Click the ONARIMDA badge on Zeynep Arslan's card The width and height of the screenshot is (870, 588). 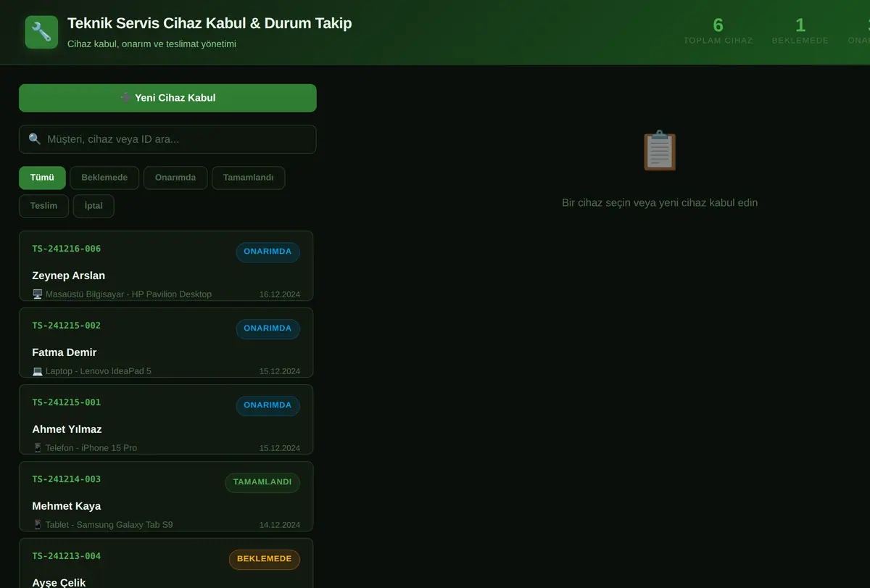point(268,252)
